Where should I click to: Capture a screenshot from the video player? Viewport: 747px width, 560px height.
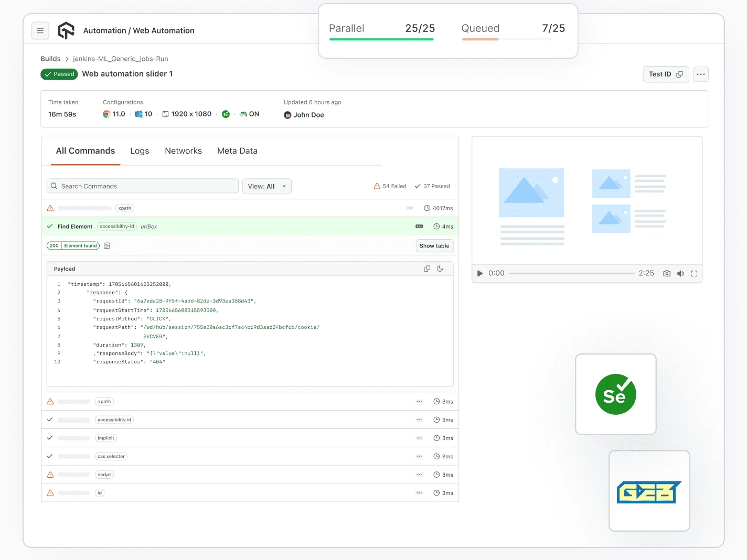(x=666, y=273)
